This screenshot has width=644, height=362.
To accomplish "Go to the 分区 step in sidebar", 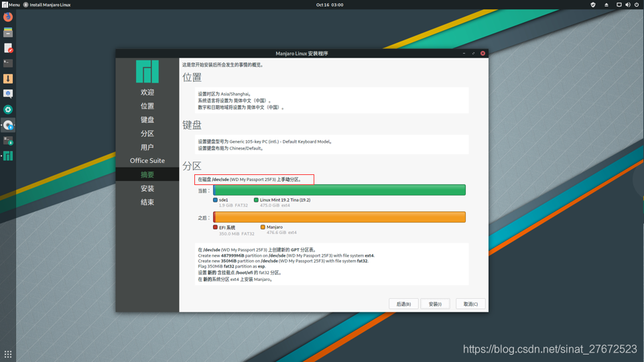I will [x=147, y=133].
